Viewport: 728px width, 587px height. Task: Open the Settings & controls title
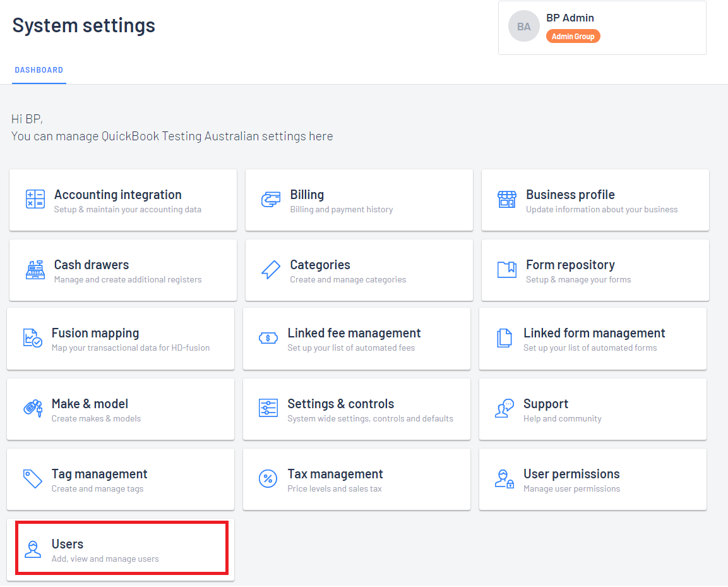pyautogui.click(x=341, y=404)
